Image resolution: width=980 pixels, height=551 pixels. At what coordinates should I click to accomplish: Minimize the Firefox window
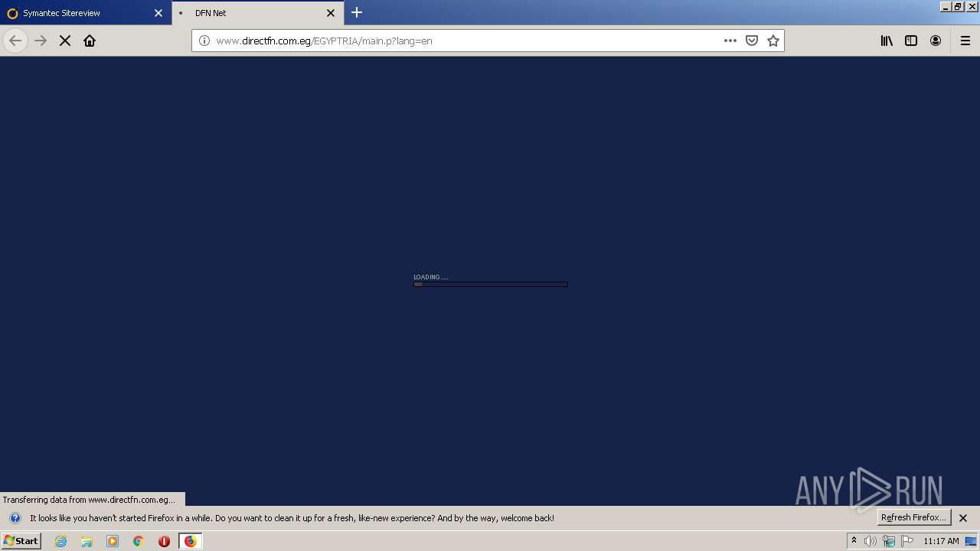click(x=946, y=6)
